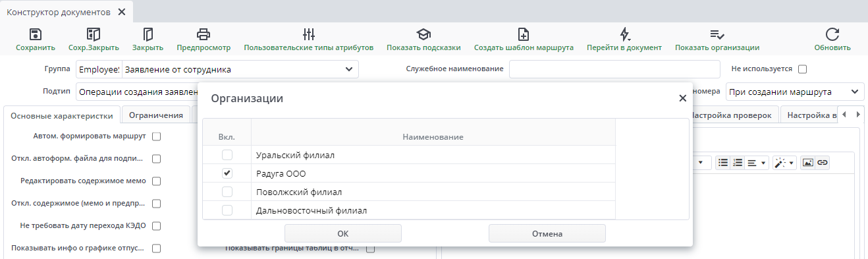Close the Конструктор документов tab
This screenshot has height=259, width=868.
121,12
